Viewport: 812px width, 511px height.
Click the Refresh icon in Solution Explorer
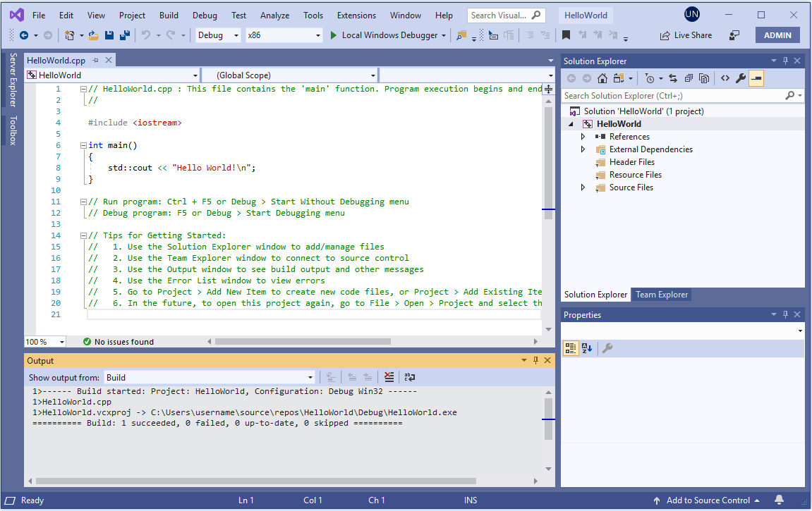(x=689, y=78)
